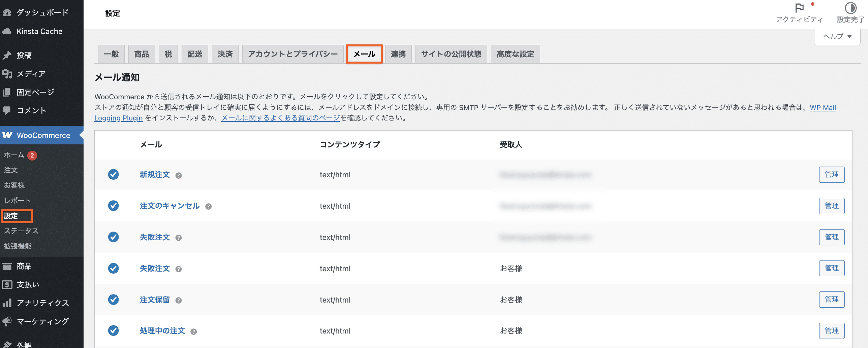Open the マーケティング megaphone icon
The image size is (868, 348).
[7, 321]
